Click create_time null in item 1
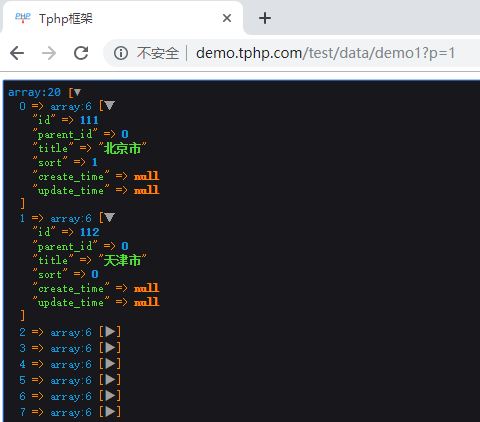 point(147,288)
